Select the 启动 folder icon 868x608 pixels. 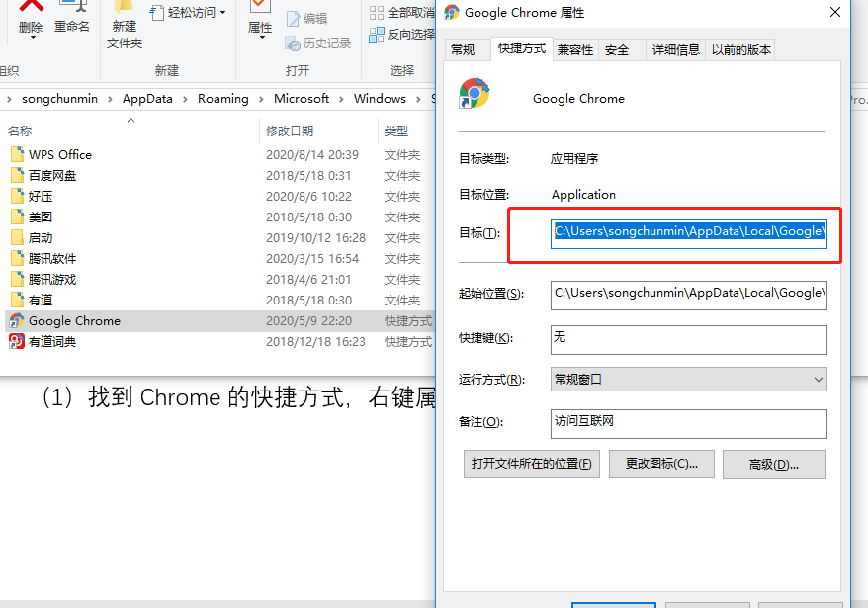17,237
